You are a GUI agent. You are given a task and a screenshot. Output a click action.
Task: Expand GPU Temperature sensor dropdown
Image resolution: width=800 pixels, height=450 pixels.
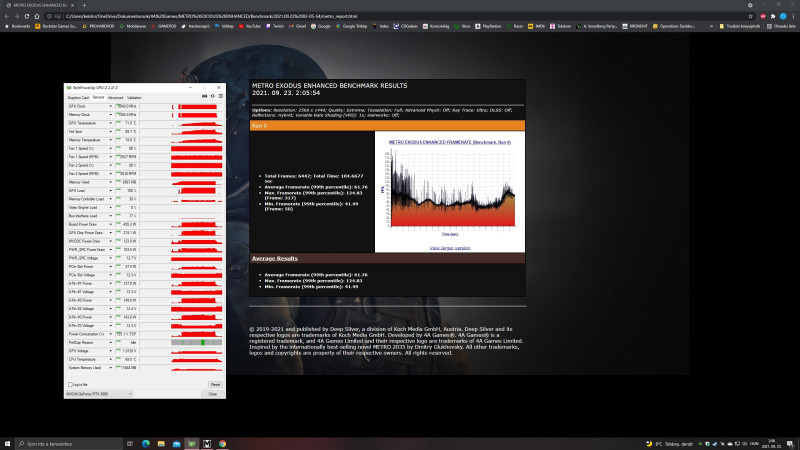tap(111, 123)
